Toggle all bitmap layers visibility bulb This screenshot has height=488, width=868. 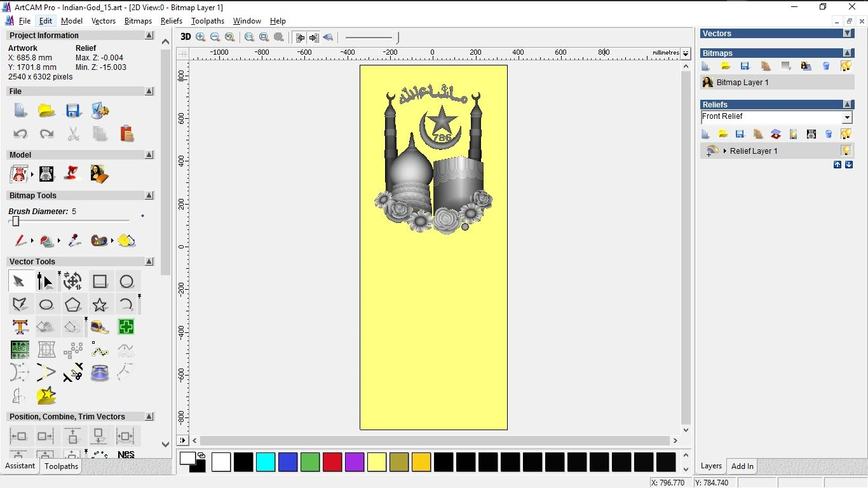pyautogui.click(x=846, y=66)
